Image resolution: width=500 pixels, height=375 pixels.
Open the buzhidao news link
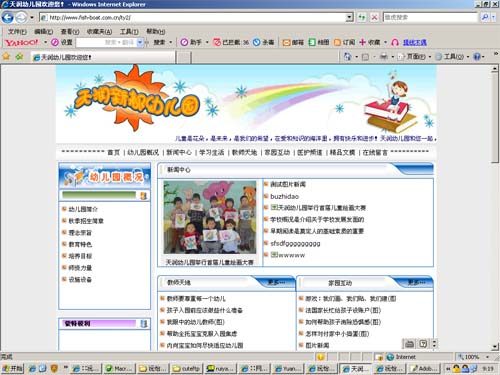pos(284,196)
